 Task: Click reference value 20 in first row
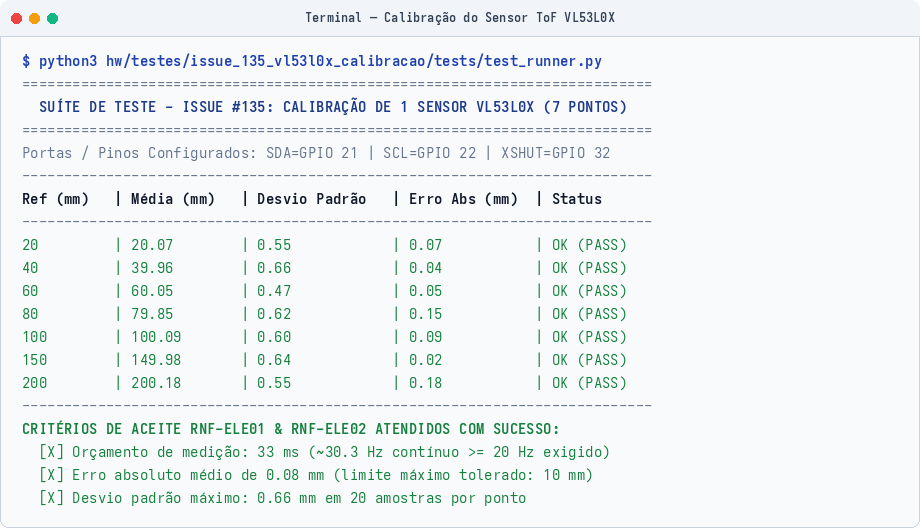[x=31, y=245]
